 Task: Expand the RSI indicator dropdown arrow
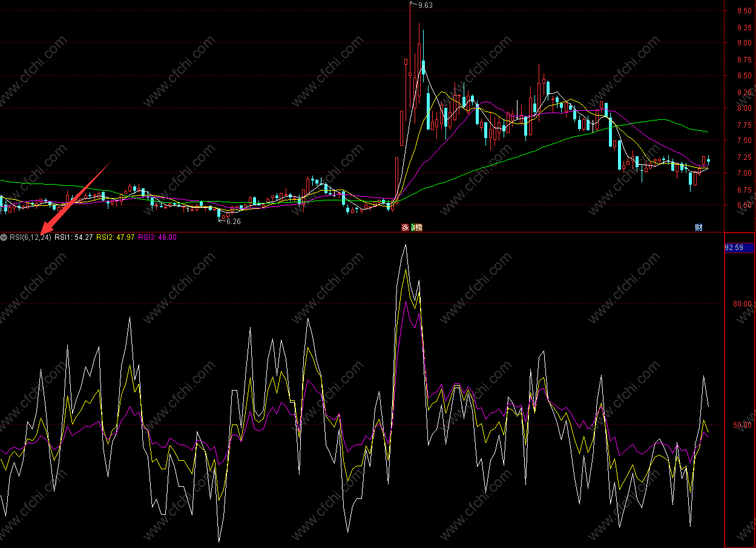(x=4, y=237)
